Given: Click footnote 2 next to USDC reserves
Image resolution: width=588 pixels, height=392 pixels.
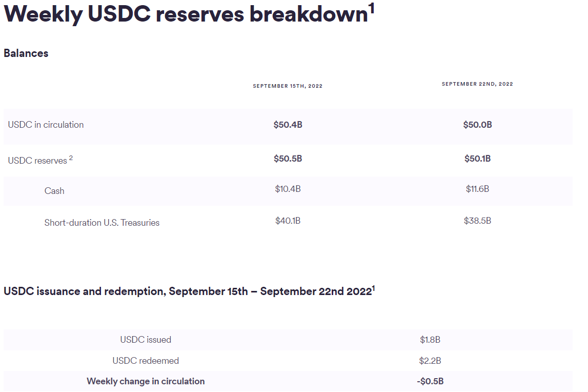Looking at the screenshot, I should (71, 158).
